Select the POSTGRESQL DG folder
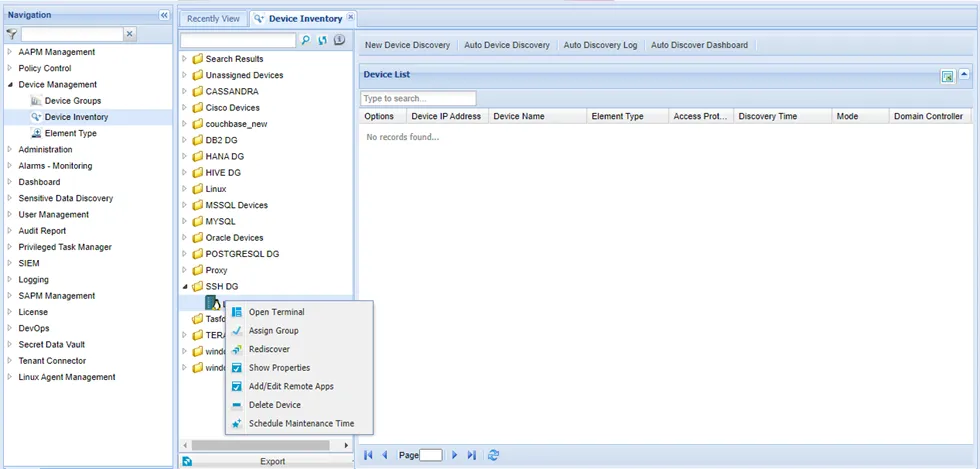This screenshot has width=980, height=469. click(x=242, y=254)
